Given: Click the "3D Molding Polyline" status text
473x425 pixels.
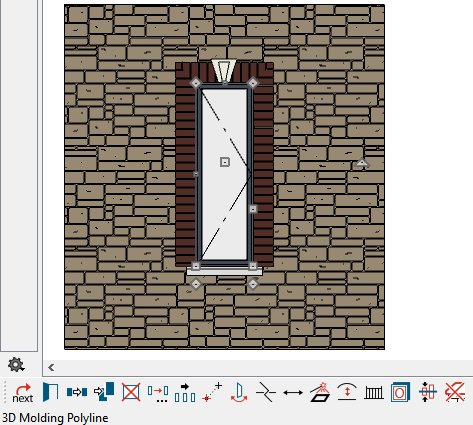Looking at the screenshot, I should tap(55, 418).
